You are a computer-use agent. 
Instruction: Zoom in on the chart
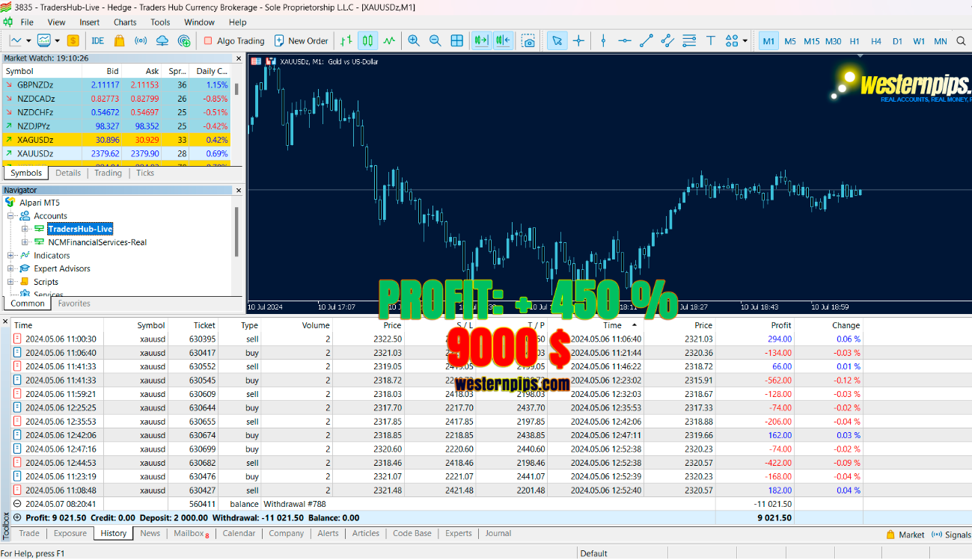(414, 40)
